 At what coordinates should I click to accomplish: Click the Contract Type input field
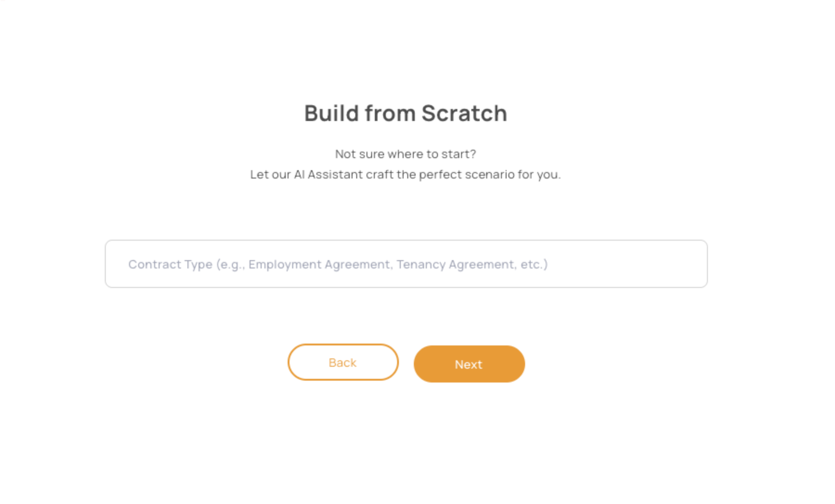point(406,264)
